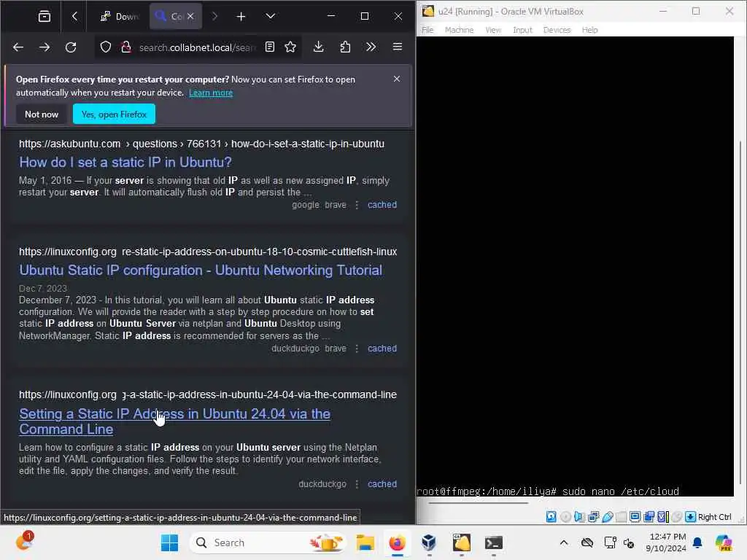Reload the current page
The width and height of the screenshot is (747, 560).
[71, 47]
